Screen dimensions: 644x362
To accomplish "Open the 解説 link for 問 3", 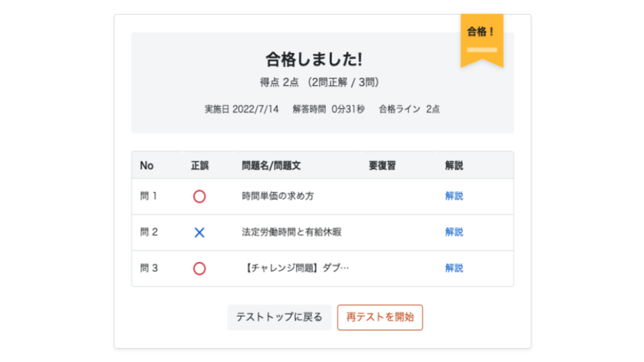I will click(x=454, y=268).
